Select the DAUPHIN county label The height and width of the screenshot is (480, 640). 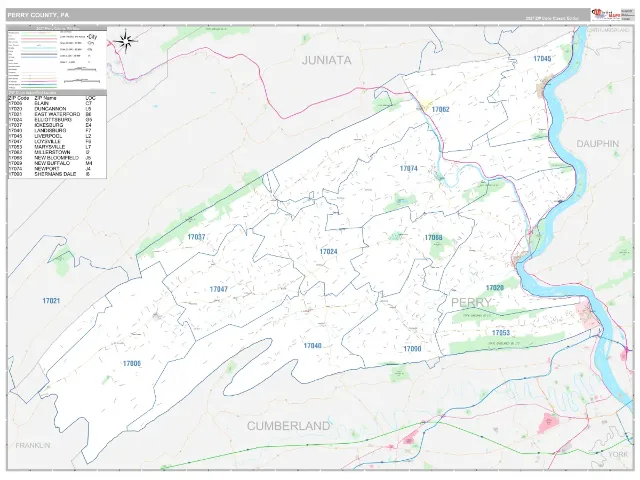click(598, 144)
